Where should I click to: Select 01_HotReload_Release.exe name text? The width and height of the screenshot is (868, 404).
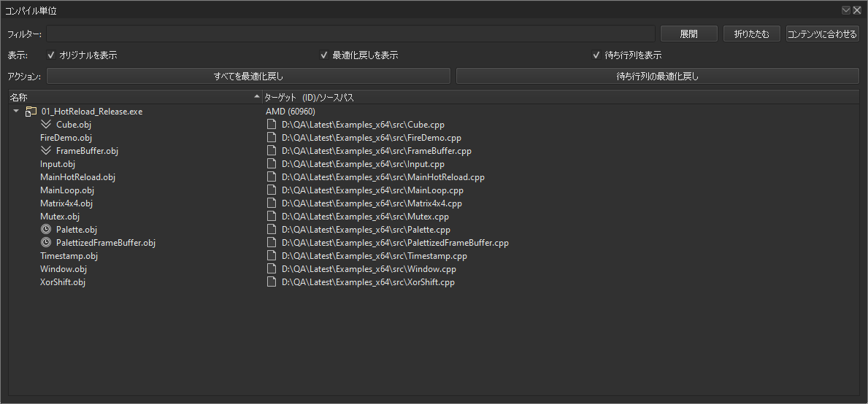(x=92, y=111)
